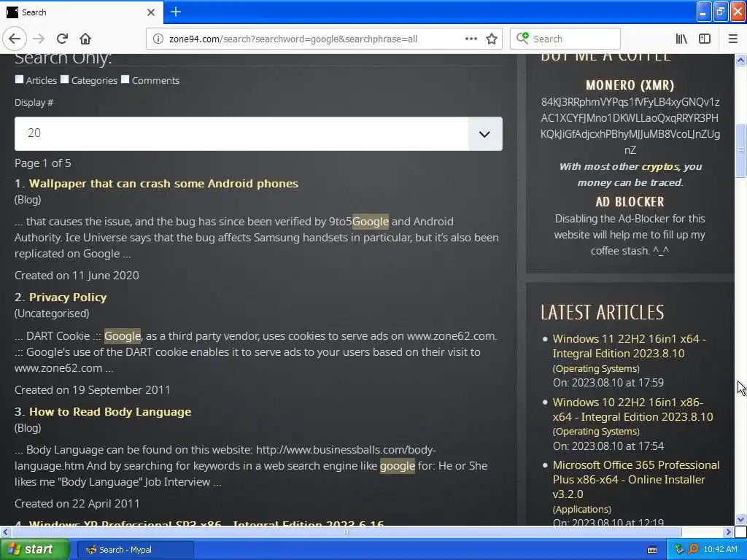Show site information for zone94.com
The image size is (747, 560).
tap(158, 39)
